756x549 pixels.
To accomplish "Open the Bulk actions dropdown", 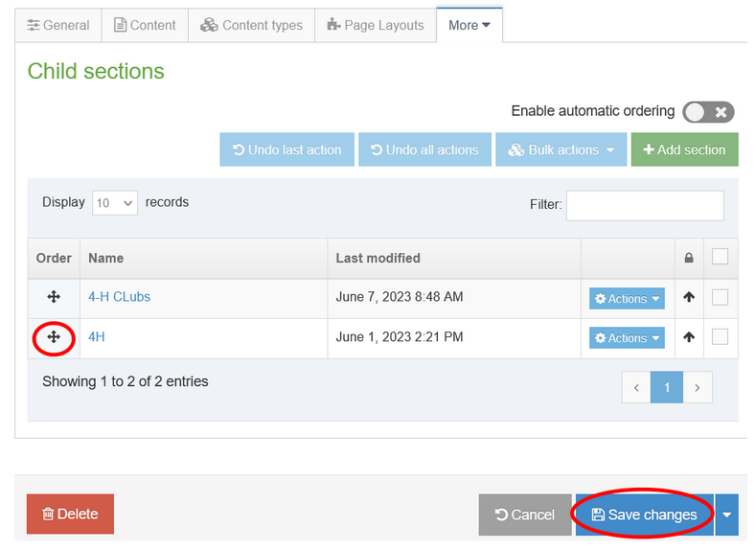I will pos(561,149).
